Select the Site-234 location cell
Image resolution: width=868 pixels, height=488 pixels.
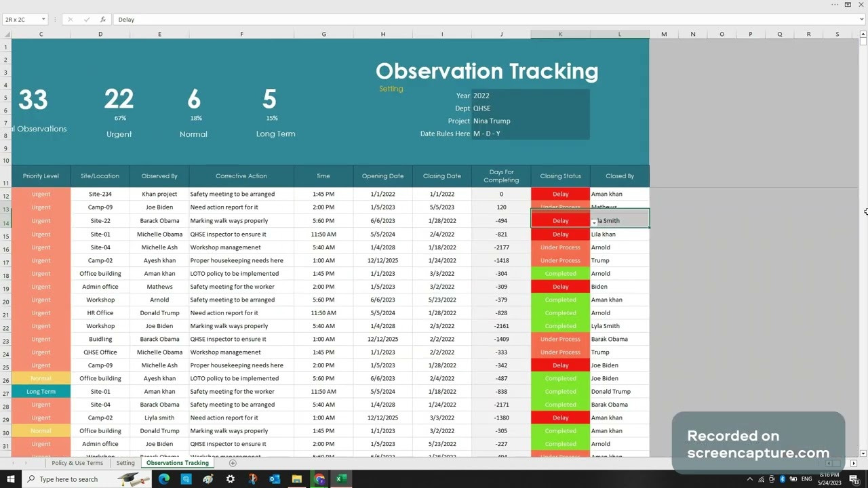100,194
